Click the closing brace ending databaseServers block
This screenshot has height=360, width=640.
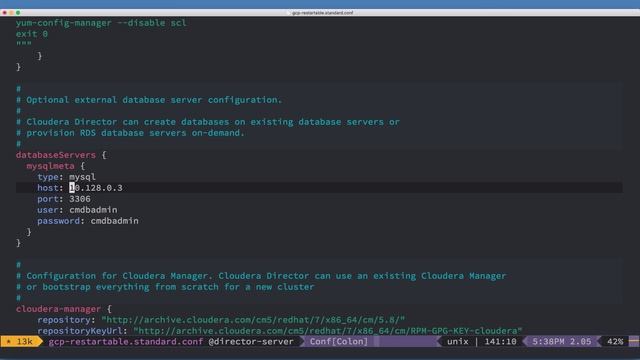point(18,243)
